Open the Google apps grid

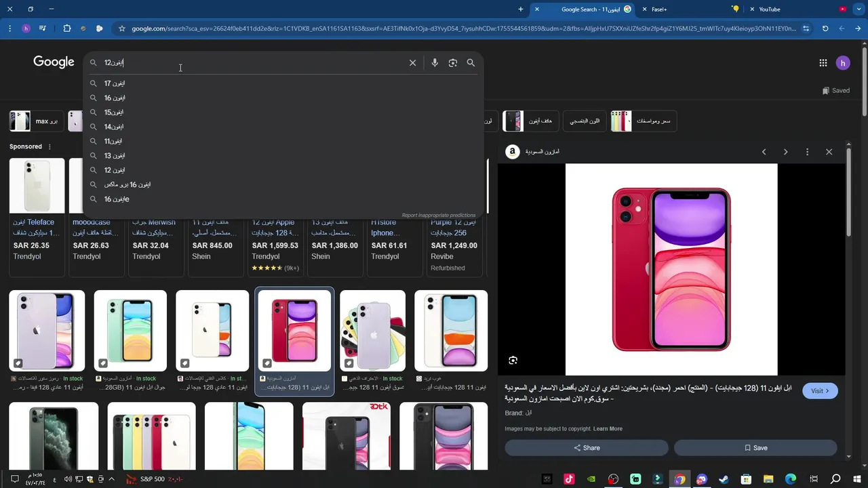(x=823, y=63)
